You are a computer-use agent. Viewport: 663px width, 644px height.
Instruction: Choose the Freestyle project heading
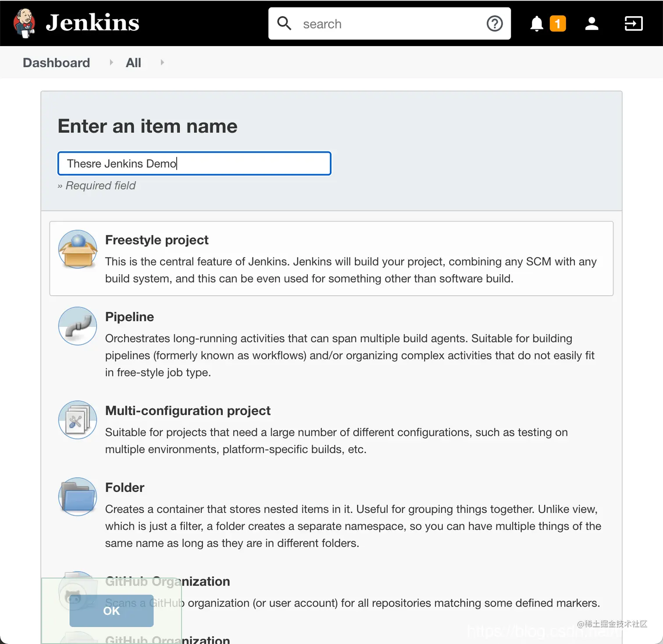pyautogui.click(x=157, y=240)
